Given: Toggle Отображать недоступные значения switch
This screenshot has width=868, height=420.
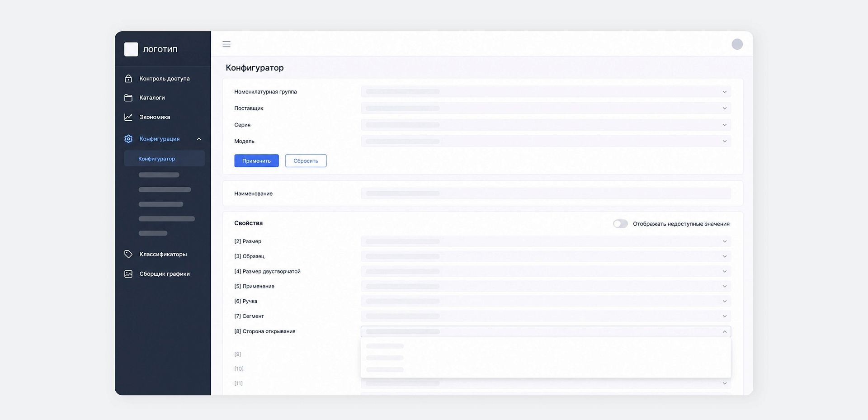Looking at the screenshot, I should click(x=620, y=224).
